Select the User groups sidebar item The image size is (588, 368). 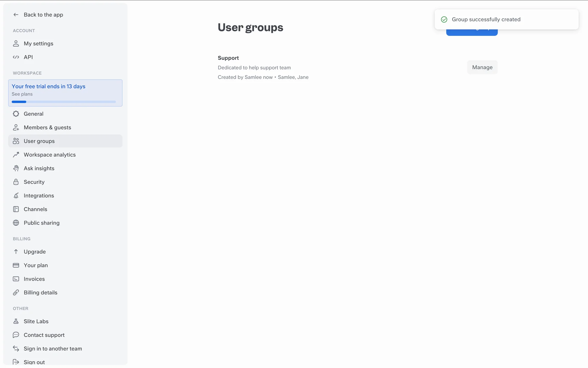click(39, 141)
